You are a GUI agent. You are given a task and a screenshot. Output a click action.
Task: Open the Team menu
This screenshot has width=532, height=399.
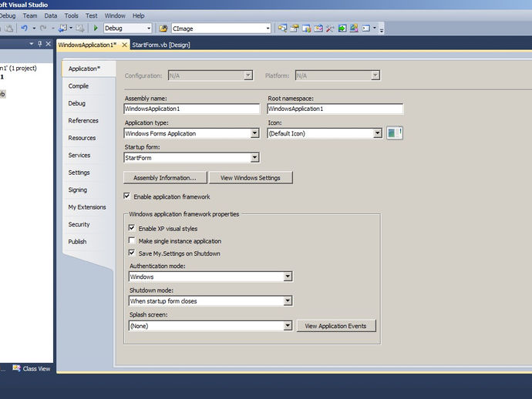pyautogui.click(x=30, y=15)
